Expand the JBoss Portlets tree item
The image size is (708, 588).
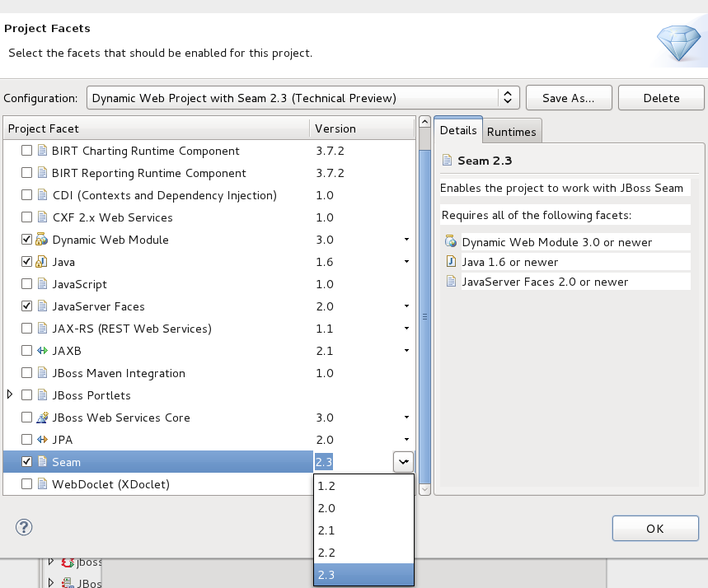pos(9,395)
